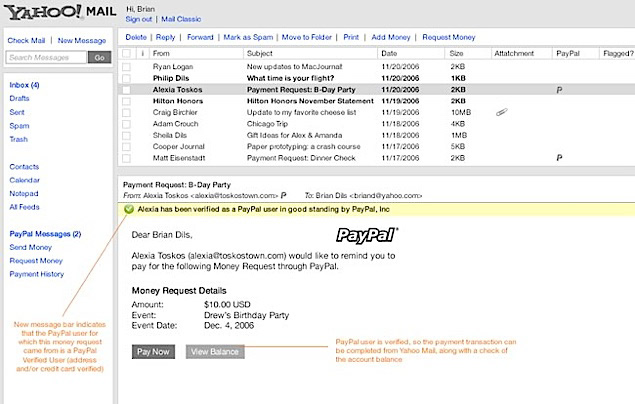The height and width of the screenshot is (404, 635).
Task: Open the 'Chicago Trip' email
Action: pyautogui.click(x=267, y=124)
